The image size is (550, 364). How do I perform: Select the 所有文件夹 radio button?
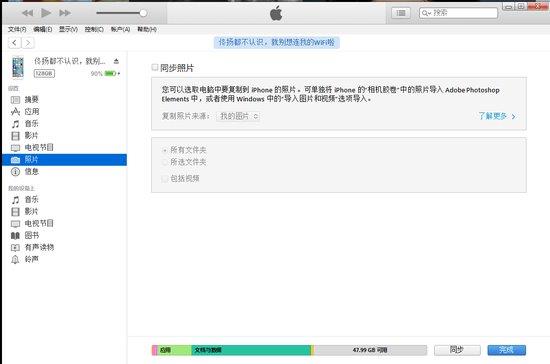tap(165, 150)
